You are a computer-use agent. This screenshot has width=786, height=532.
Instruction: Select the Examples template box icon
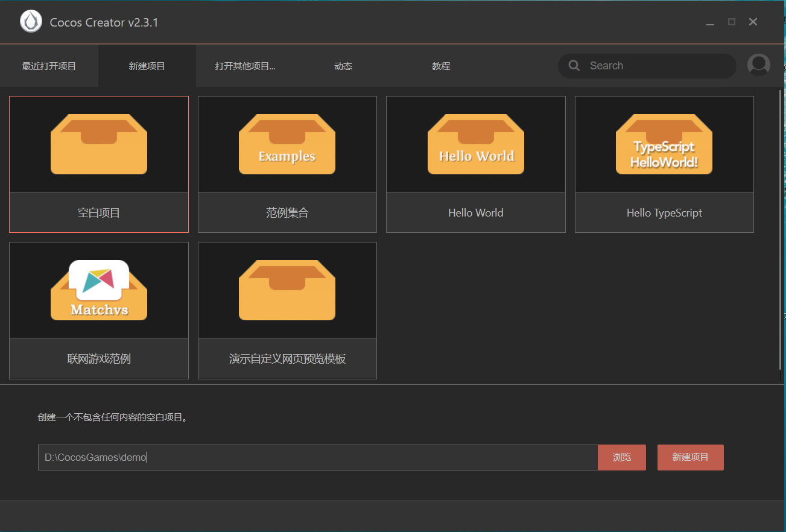pyautogui.click(x=287, y=144)
